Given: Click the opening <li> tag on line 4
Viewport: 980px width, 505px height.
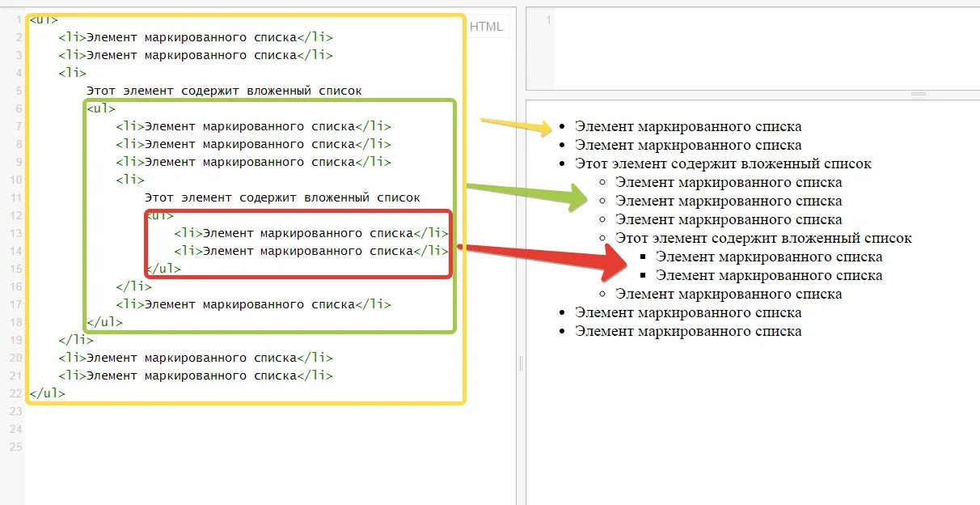Looking at the screenshot, I should coord(72,73).
